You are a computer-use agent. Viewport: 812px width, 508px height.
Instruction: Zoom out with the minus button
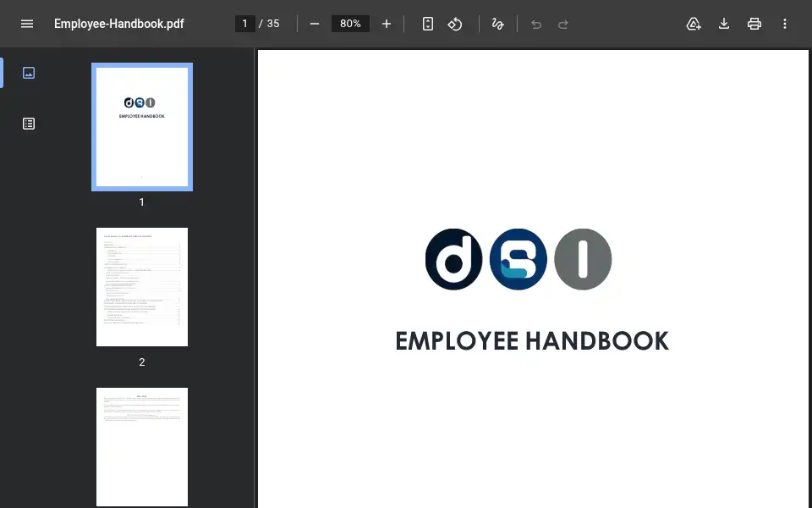(x=315, y=24)
